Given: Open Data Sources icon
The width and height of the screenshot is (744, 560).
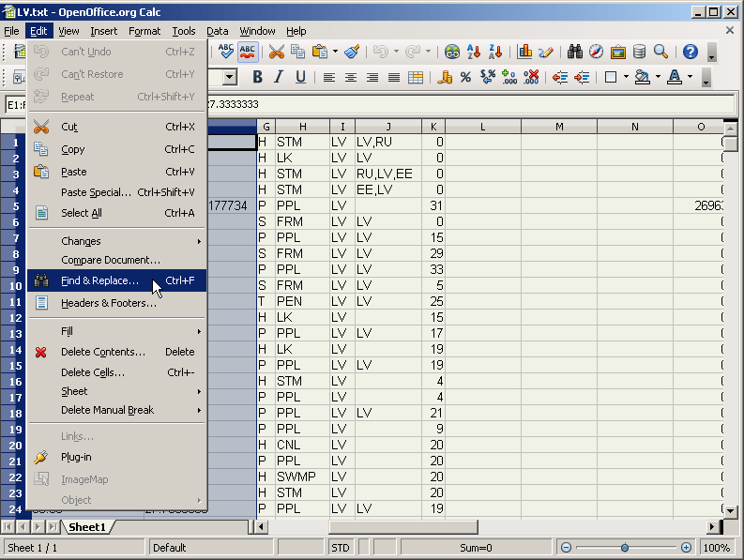Looking at the screenshot, I should pyautogui.click(x=639, y=52).
